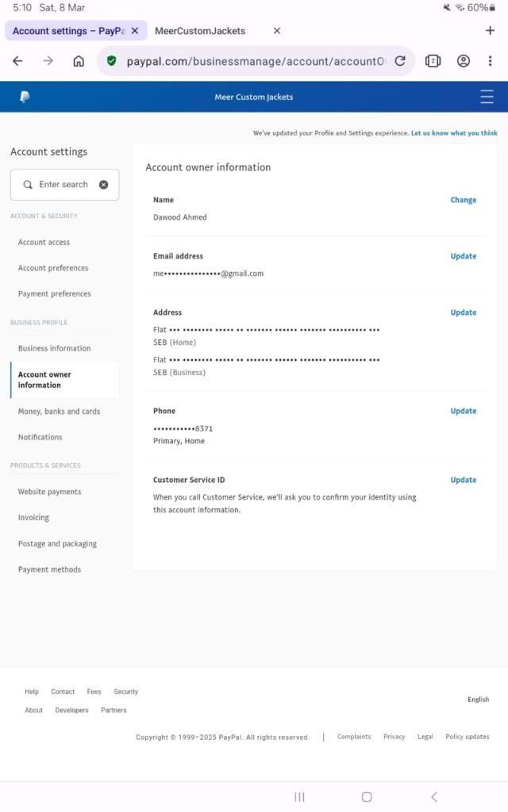Click Change next to Name
Viewport: 508px width, 812px height.
click(x=463, y=200)
